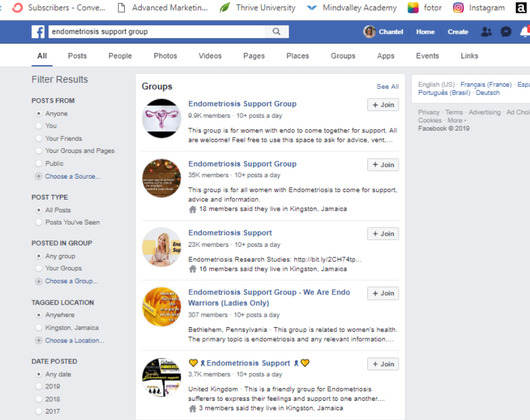Open the Privacy footer link
This screenshot has width=530, height=420.
(x=429, y=112)
